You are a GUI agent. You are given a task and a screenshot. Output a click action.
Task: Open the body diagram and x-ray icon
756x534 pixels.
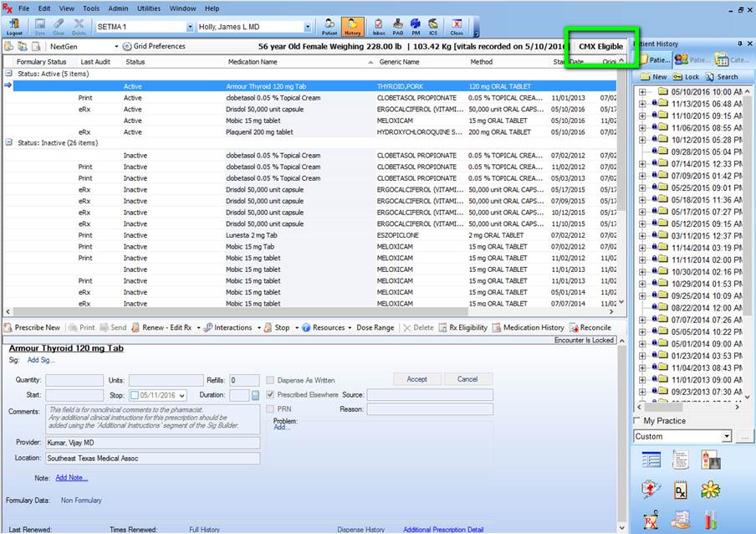[711, 460]
